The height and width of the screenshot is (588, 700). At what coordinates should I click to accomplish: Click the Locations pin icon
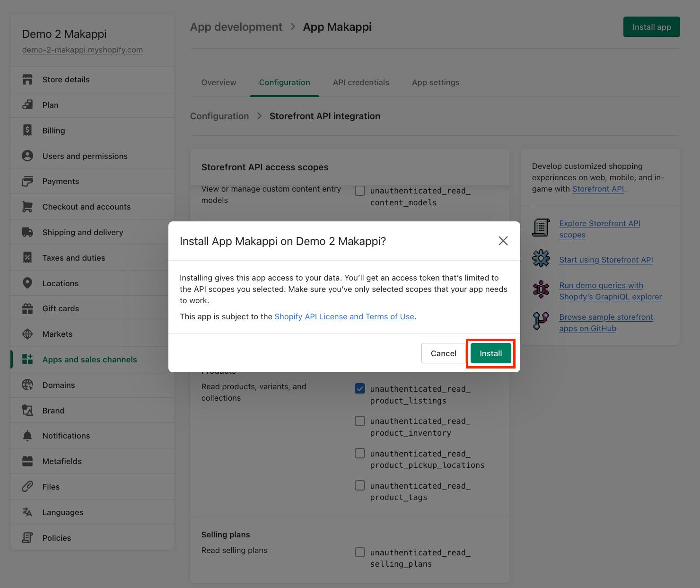tap(27, 283)
